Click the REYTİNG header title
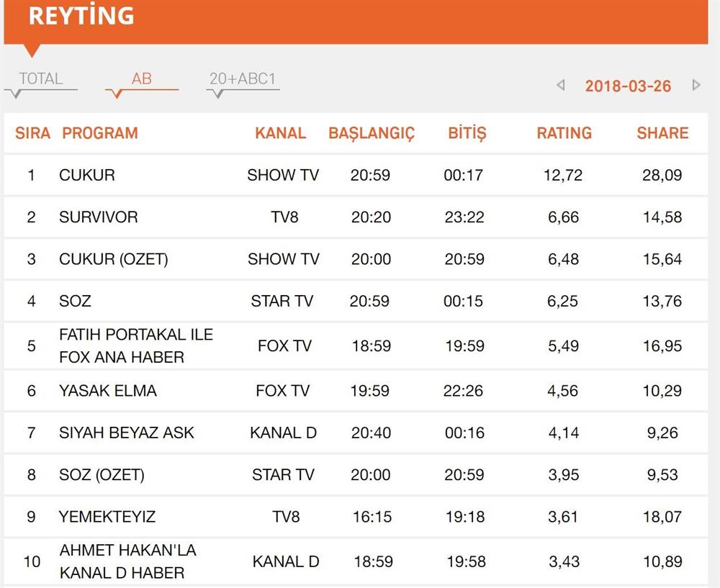Viewport: 720px width, 588px height. (81, 16)
